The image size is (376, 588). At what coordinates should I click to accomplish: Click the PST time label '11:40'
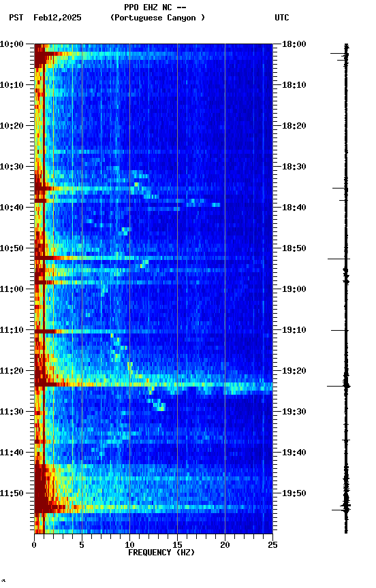click(12, 453)
